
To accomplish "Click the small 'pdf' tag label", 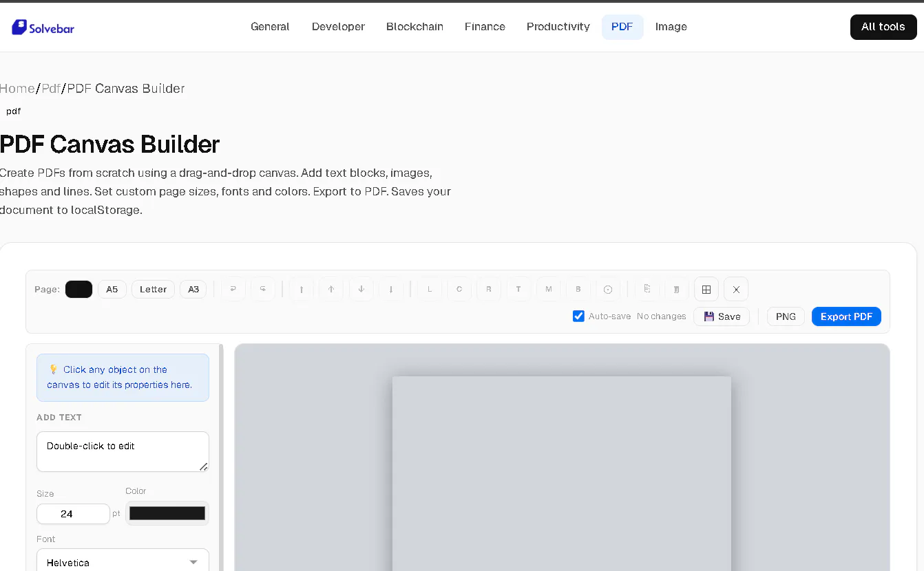I will coord(13,111).
